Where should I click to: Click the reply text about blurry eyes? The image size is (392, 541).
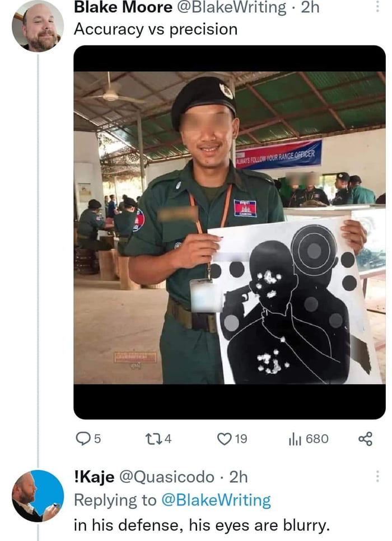click(x=202, y=526)
